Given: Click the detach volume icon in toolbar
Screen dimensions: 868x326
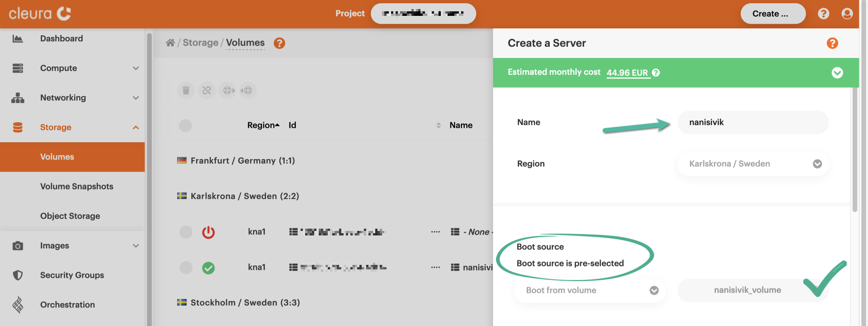Looking at the screenshot, I should (207, 91).
